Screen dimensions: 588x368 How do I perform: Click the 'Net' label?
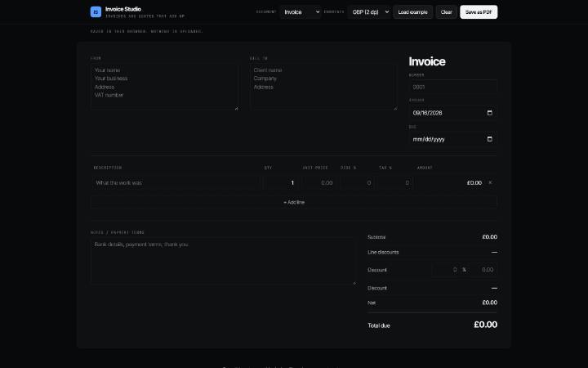pyautogui.click(x=372, y=303)
